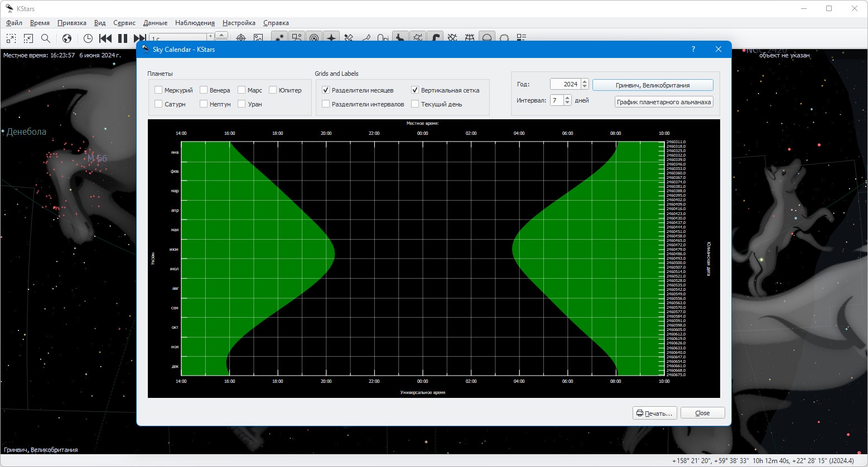Click the help question mark in Sky Calendar
Image resolution: width=868 pixels, height=467 pixels.
693,49
